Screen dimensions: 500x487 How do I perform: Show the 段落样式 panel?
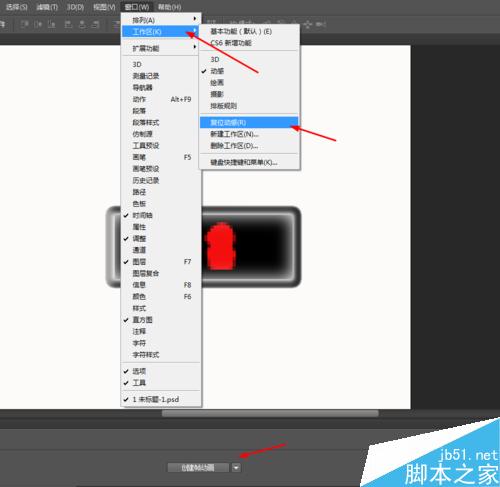click(161, 122)
